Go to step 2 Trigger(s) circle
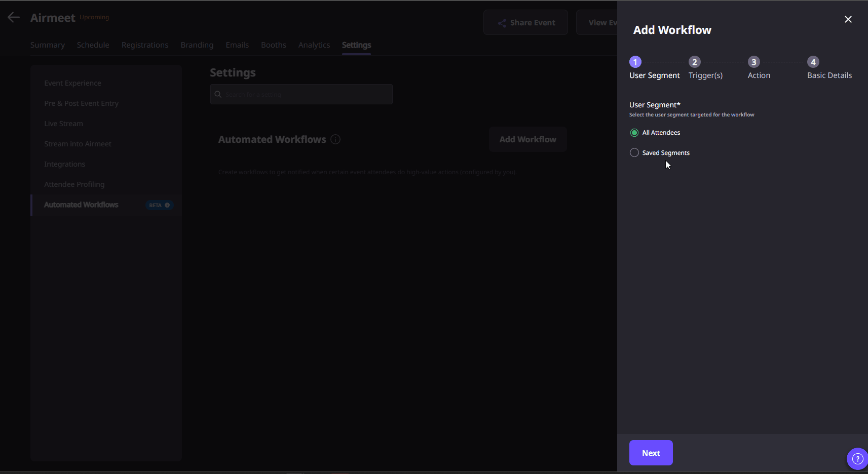The height and width of the screenshot is (474, 868). [x=694, y=62]
